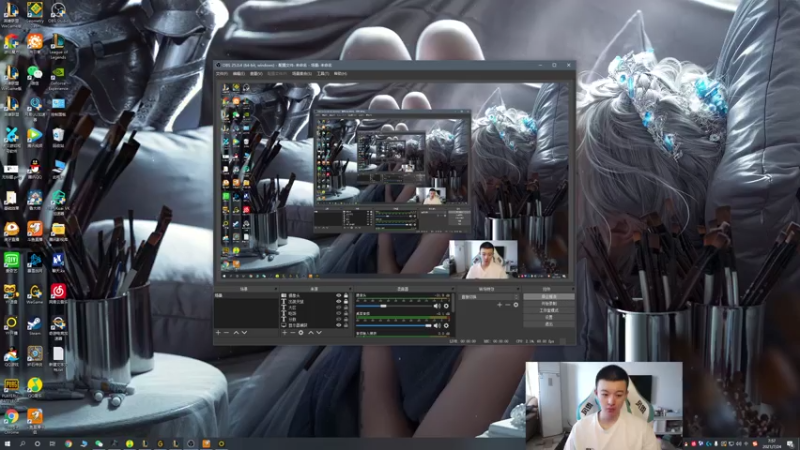Add a scene transition with the plus icon
The image size is (800, 450).
[499, 305]
